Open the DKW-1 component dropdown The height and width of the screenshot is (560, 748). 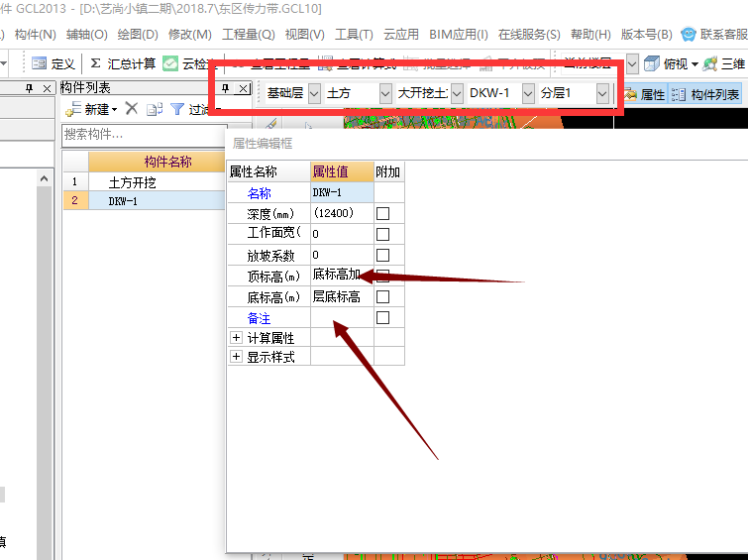point(528,93)
